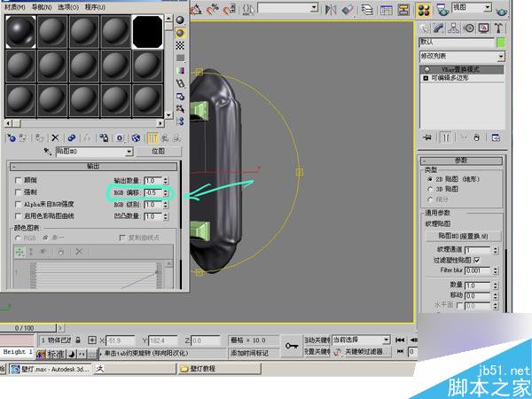The height and width of the screenshot is (399, 532).
Task: Click the 0 / 100 time slider
Action: [27, 328]
